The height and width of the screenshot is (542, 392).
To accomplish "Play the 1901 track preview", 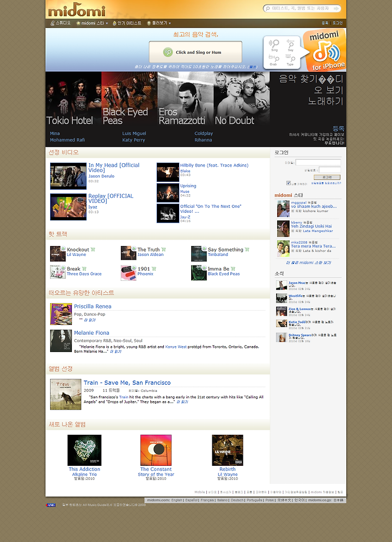I will coord(134,268).
